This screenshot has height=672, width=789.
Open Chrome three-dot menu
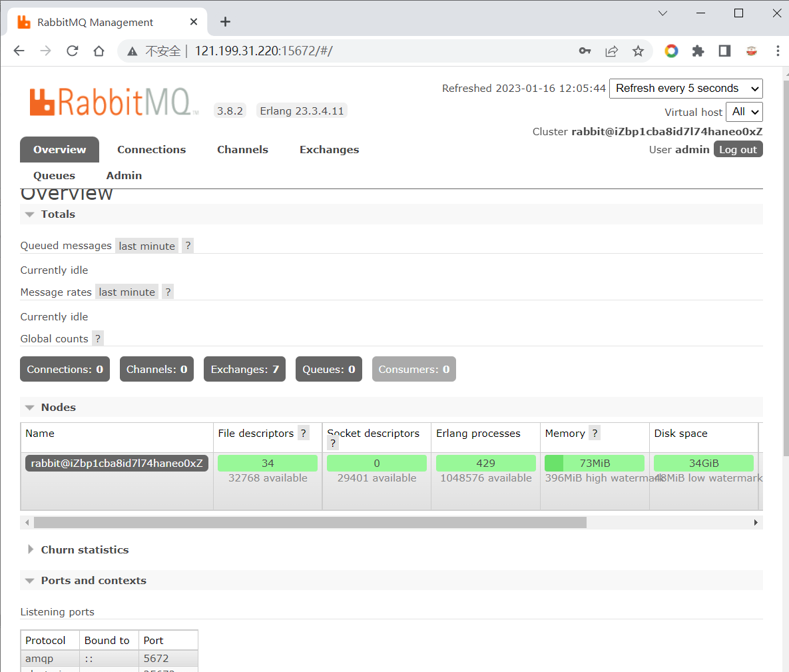tap(778, 51)
